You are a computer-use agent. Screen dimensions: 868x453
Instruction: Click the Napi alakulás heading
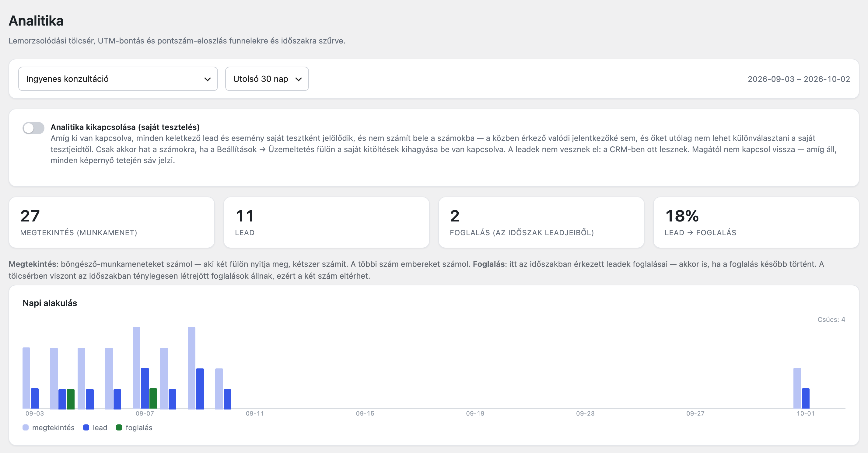tap(50, 303)
